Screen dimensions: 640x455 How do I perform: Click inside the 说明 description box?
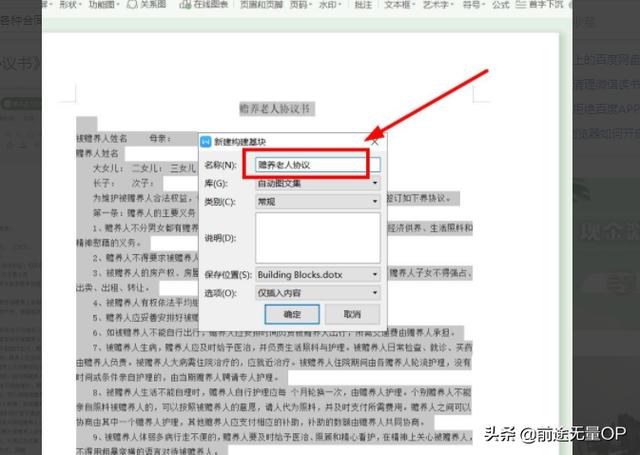[x=317, y=238]
